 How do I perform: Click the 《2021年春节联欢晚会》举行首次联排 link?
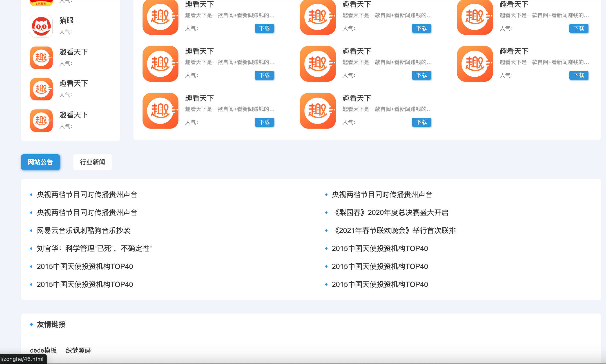point(395,231)
